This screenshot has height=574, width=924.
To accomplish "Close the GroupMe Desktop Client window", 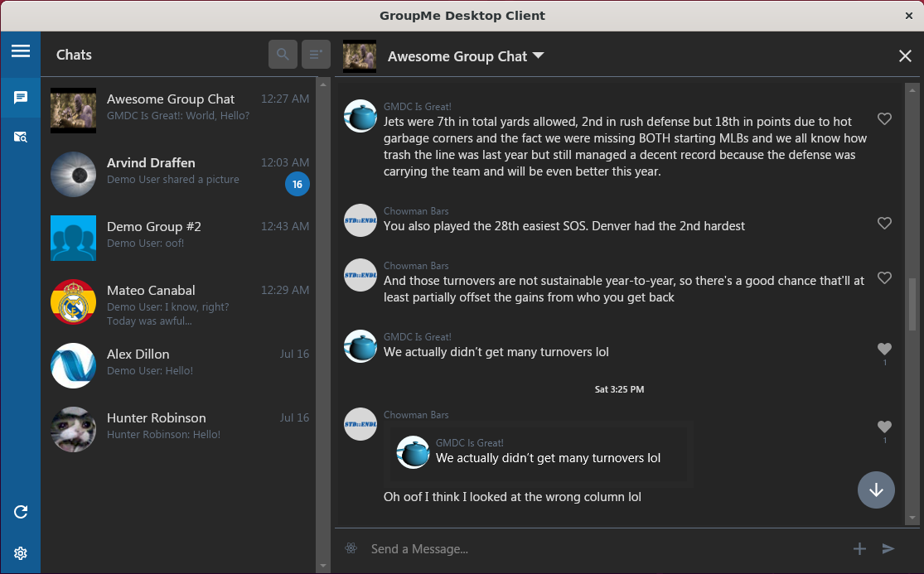I will point(909,16).
